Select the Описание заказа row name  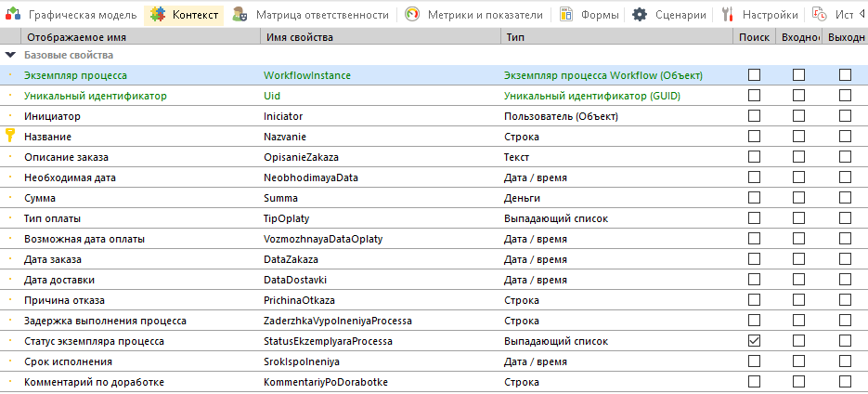(66, 157)
